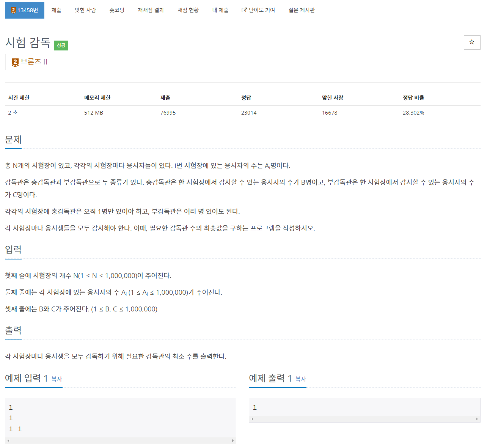Click example output scrollbar left arrow
This screenshot has height=448, width=487.
(x=252, y=419)
